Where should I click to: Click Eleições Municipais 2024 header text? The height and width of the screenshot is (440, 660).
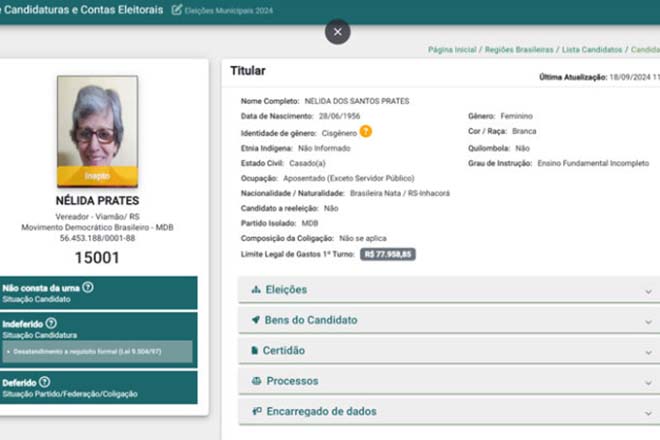point(229,11)
